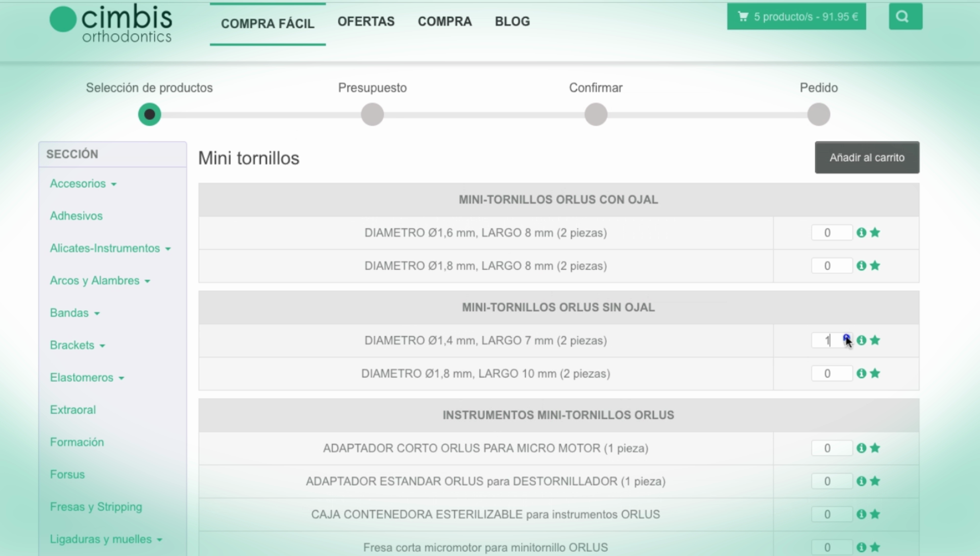Viewport: 980px width, 556px height.
Task: Star the ADAPTADOR CORTO ORLUS item
Action: point(875,448)
